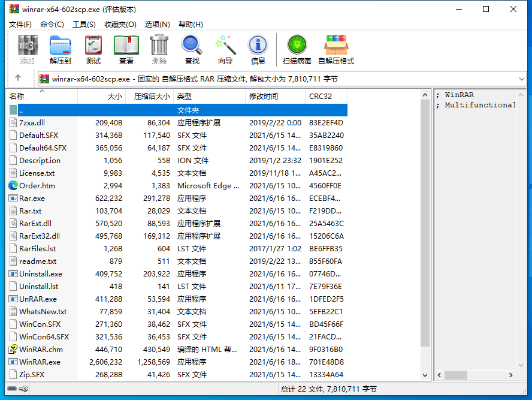The height and width of the screenshot is (400, 532).
Task: Open the File (文件) menu
Action: (x=20, y=25)
